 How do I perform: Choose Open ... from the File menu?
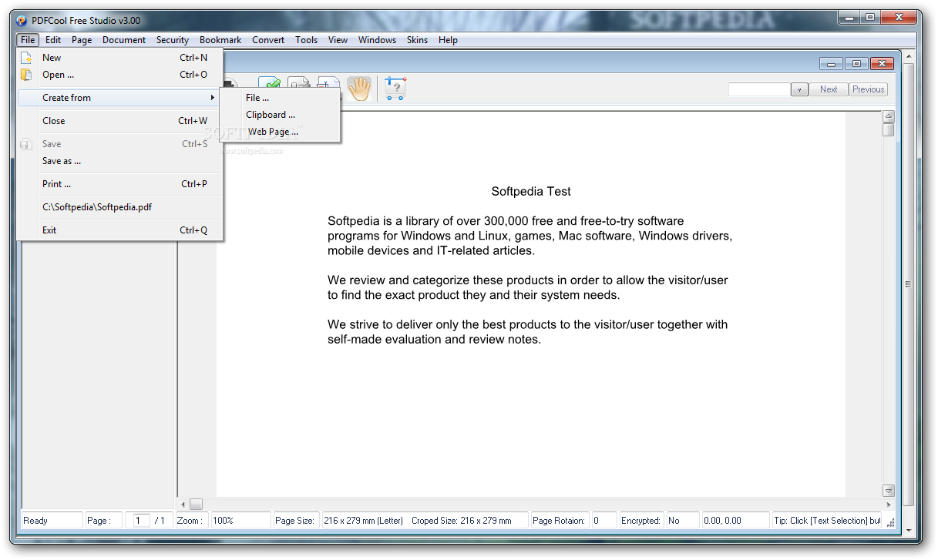click(120, 75)
